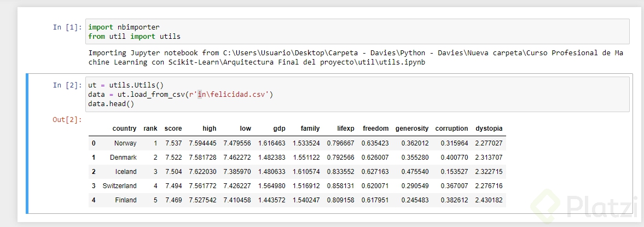Image resolution: width=644 pixels, height=227 pixels.
Task: Select the Norway row cell
Action: pyautogui.click(x=125, y=143)
